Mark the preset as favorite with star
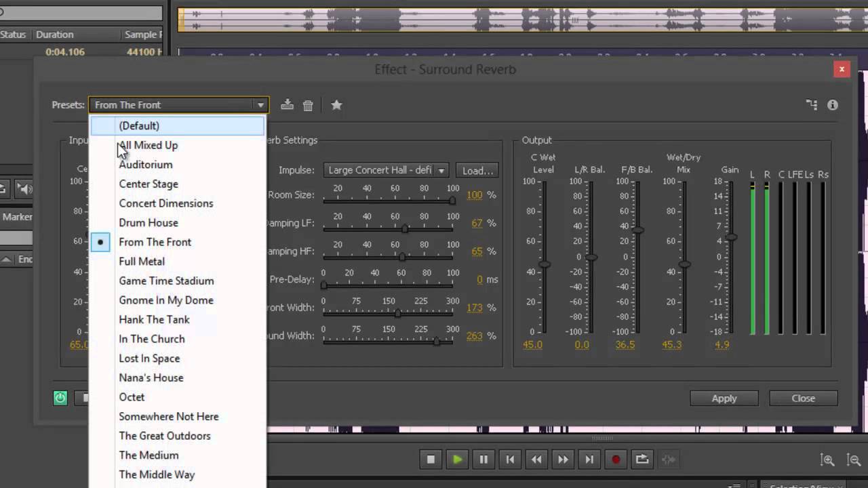This screenshot has height=488, width=868. coord(336,105)
